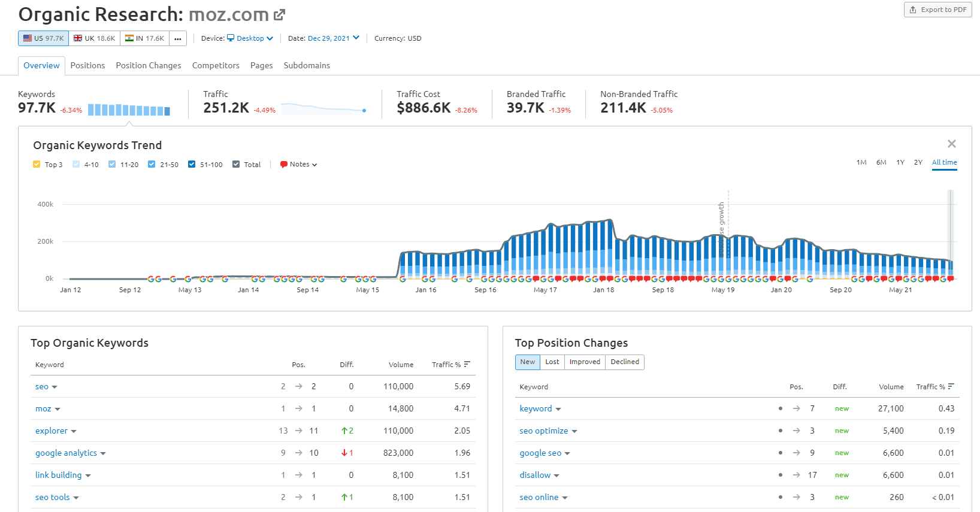Screen dimensions: 980x512
Task: Expand dropdown arrow next to link building
Action: click(x=88, y=476)
